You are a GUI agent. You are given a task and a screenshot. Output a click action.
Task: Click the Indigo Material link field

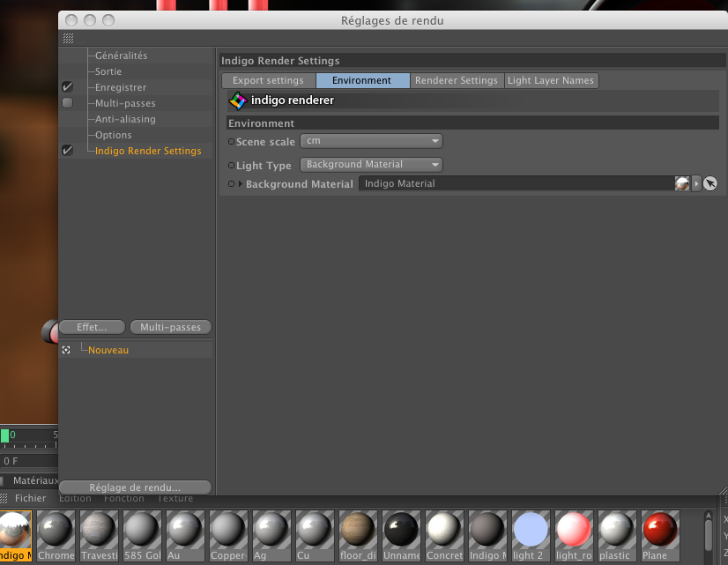[x=516, y=183]
